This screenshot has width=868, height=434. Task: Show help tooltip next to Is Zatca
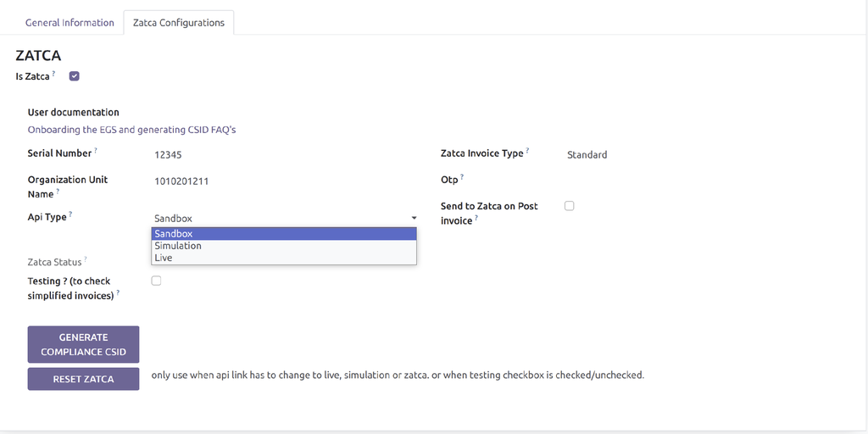click(x=53, y=73)
